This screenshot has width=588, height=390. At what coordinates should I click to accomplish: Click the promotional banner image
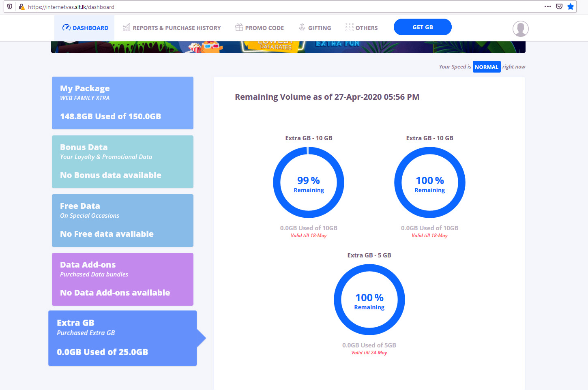[x=288, y=47]
